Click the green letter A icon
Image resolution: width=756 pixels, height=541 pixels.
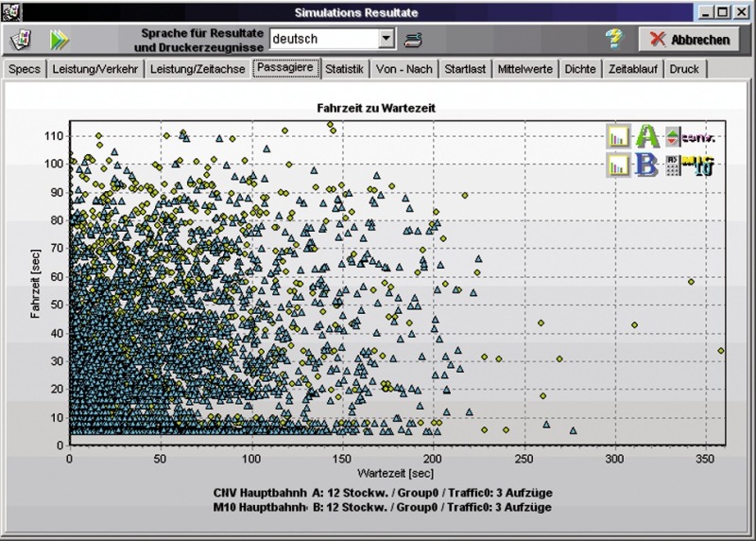(647, 136)
